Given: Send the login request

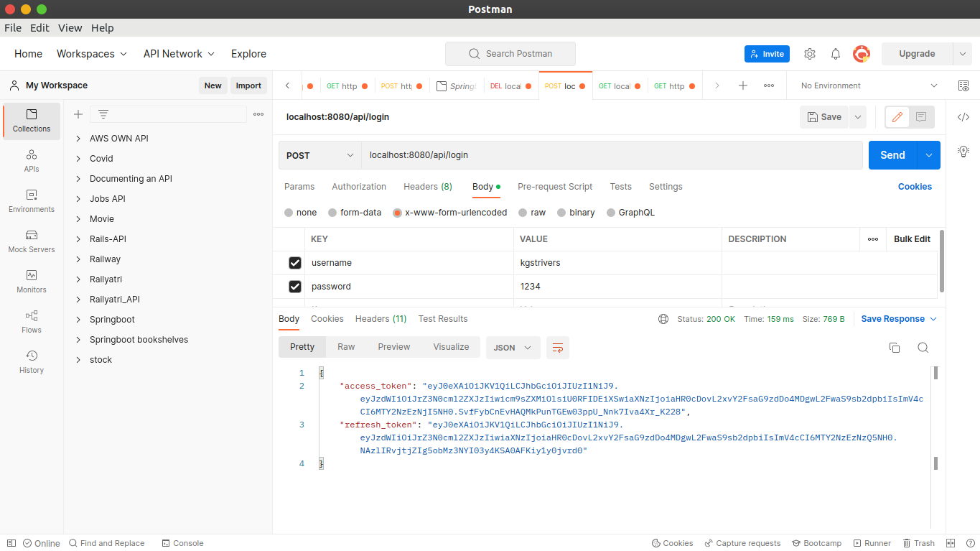Looking at the screenshot, I should pos(892,155).
